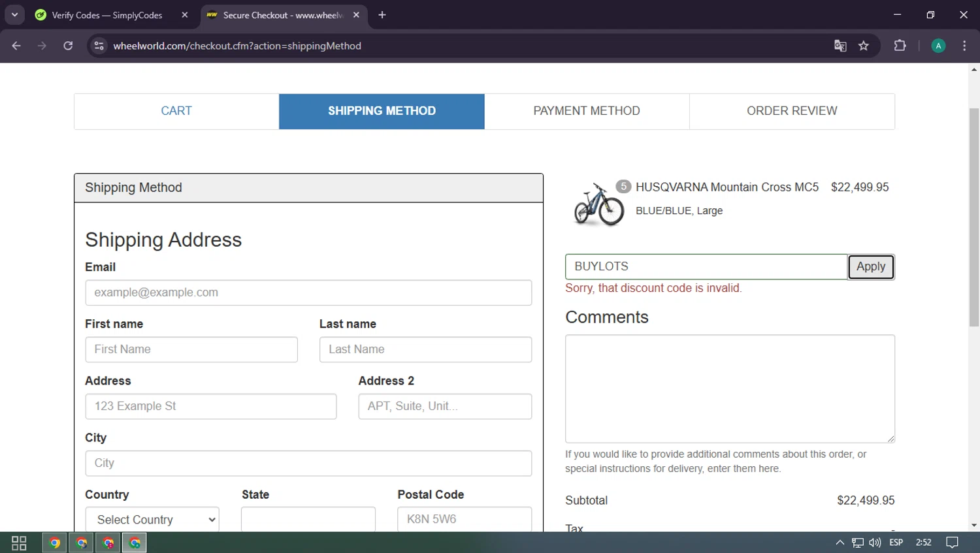The image size is (980, 553).
Task: Open the PAYMENT METHOD step
Action: 587,111
